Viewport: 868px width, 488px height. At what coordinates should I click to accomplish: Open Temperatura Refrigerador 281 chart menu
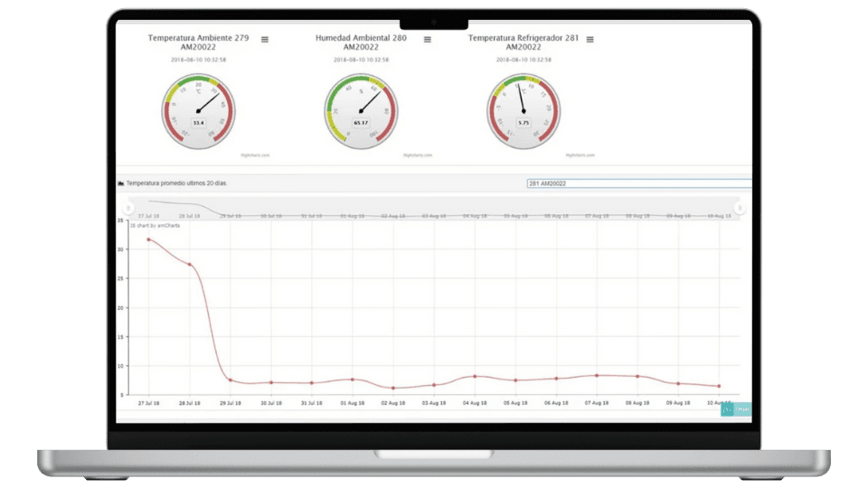pos(590,40)
